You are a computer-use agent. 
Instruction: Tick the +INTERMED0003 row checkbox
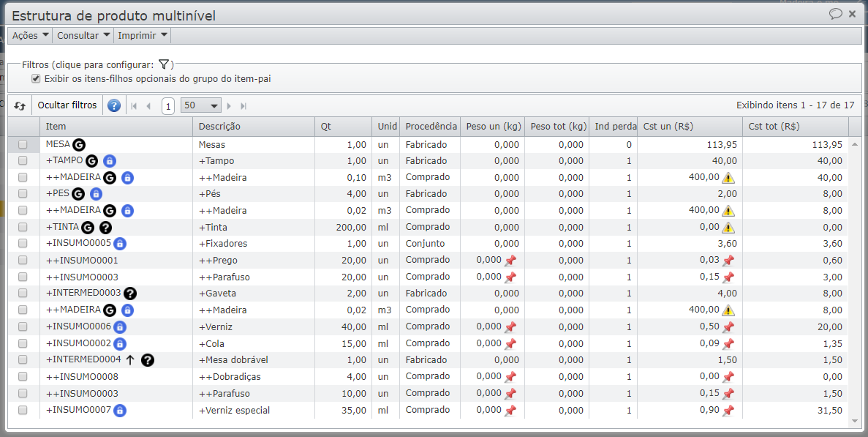click(x=23, y=293)
